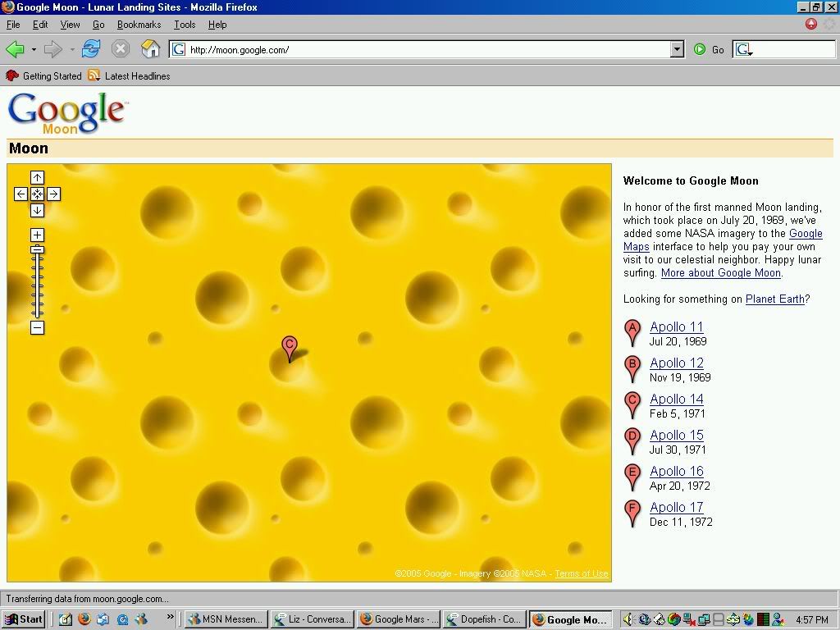
Task: Expand the quick launch overflow chevron
Action: (x=171, y=617)
